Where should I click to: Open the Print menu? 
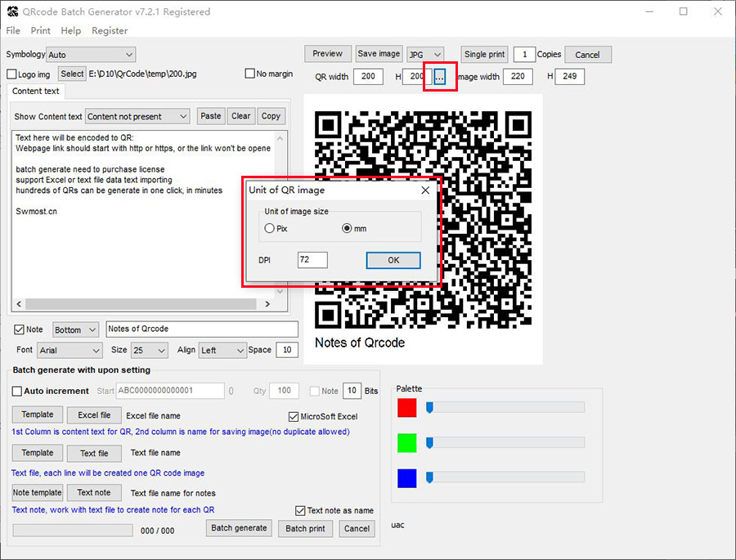click(x=40, y=30)
